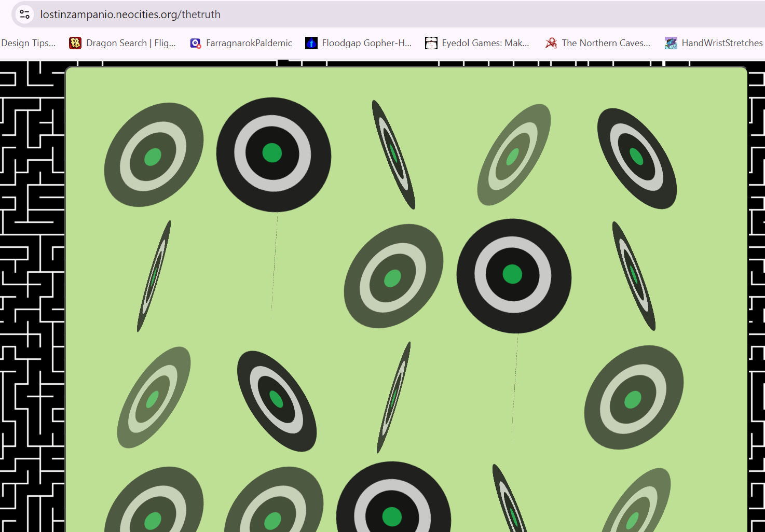765x532 pixels.
Task: Click the red Northern Caves bookmark favicon
Action: pyautogui.click(x=551, y=43)
